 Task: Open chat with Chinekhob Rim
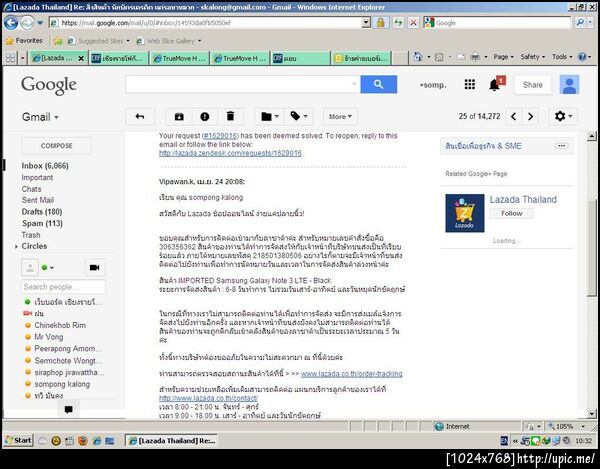coord(60,325)
